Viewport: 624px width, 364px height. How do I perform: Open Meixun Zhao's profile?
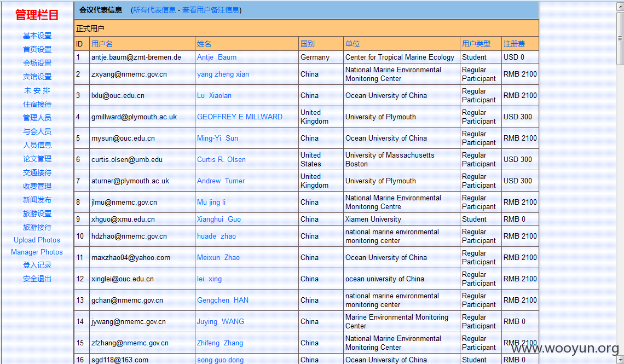coord(218,258)
